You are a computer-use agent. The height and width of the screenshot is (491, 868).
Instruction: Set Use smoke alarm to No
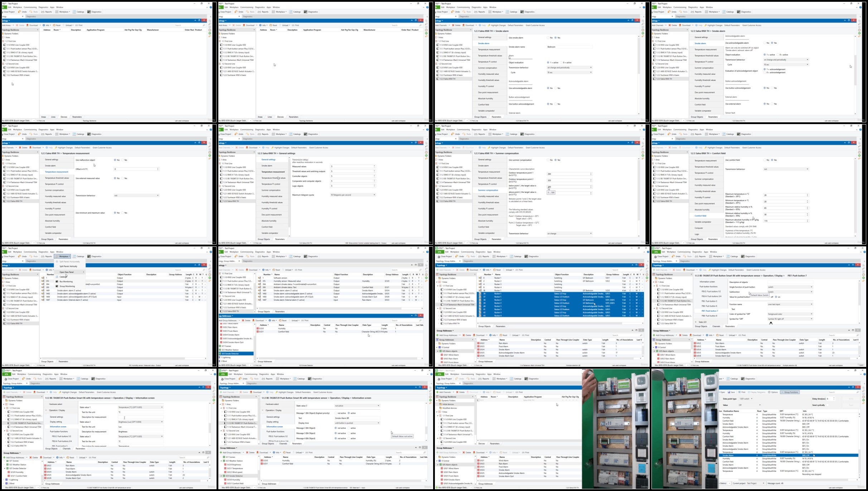tap(548, 38)
